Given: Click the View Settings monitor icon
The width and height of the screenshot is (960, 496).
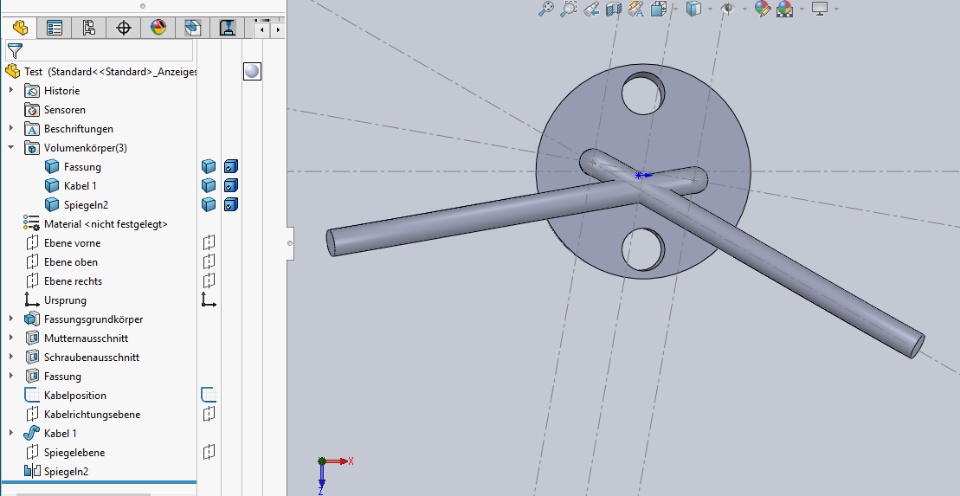Looking at the screenshot, I should [820, 9].
